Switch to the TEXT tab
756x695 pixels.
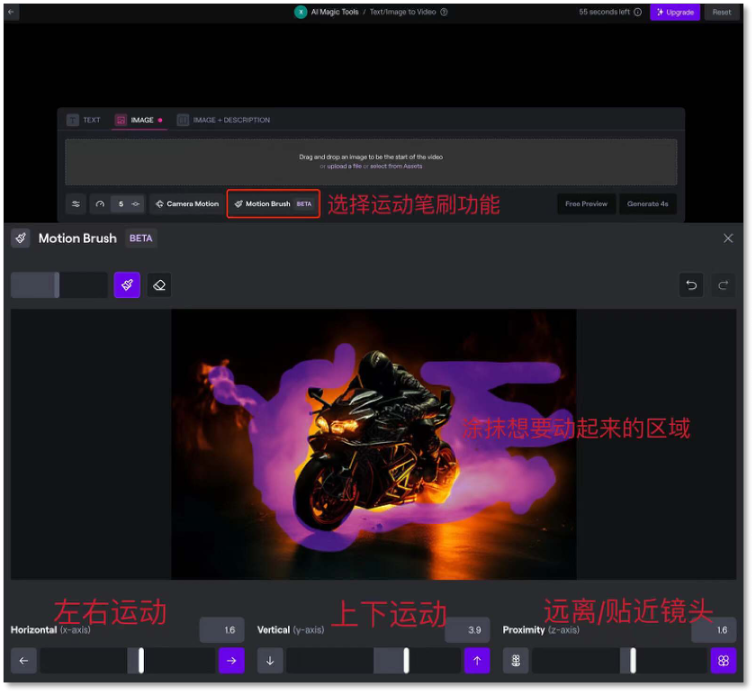[x=84, y=120]
